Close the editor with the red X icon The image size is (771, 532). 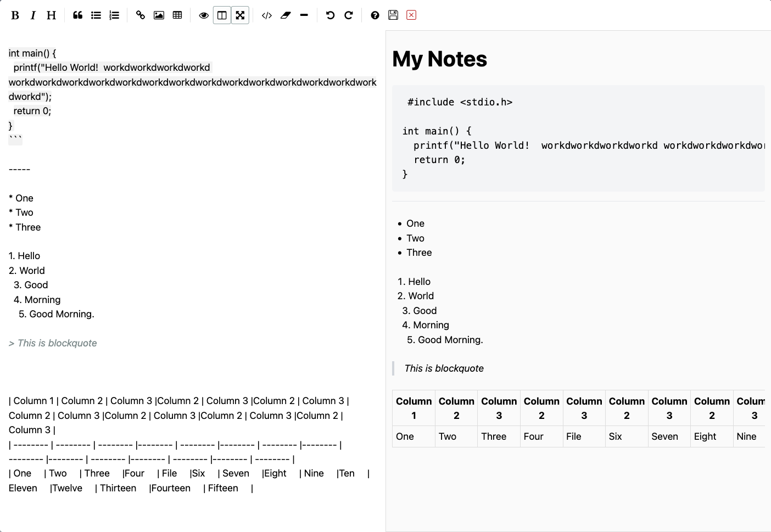click(411, 15)
